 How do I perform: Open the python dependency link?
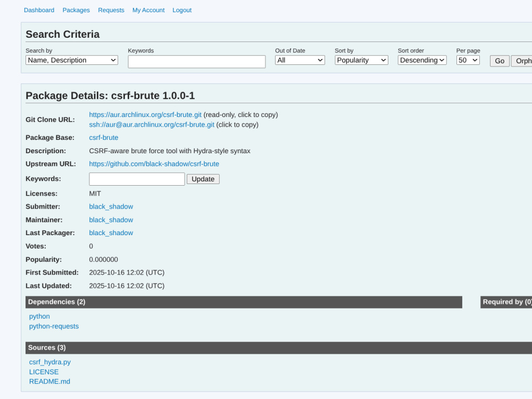39,316
